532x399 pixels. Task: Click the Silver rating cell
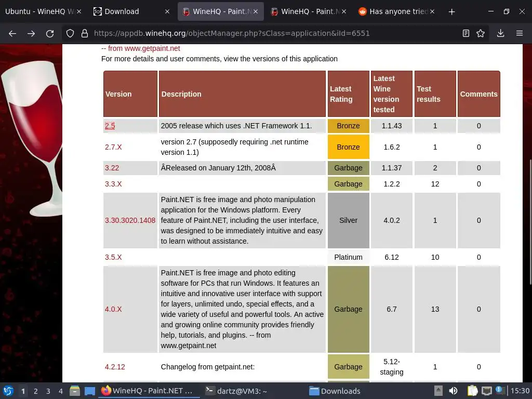click(x=349, y=220)
